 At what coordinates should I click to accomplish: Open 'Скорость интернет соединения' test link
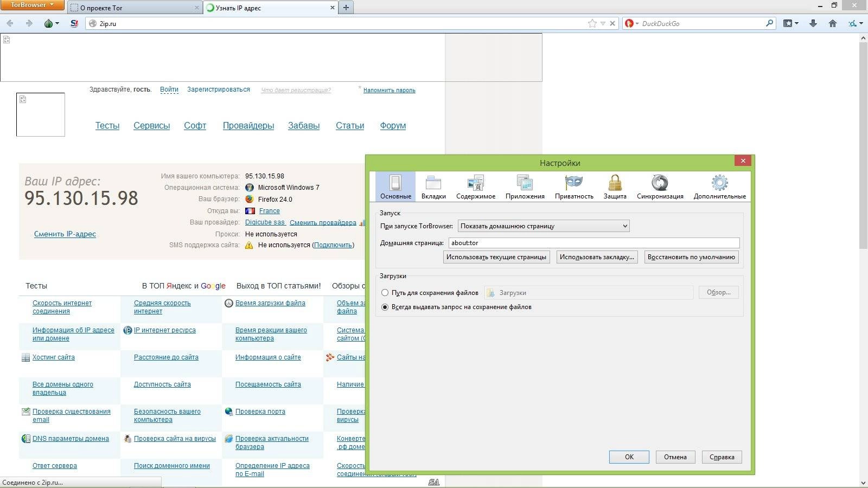(62, 307)
